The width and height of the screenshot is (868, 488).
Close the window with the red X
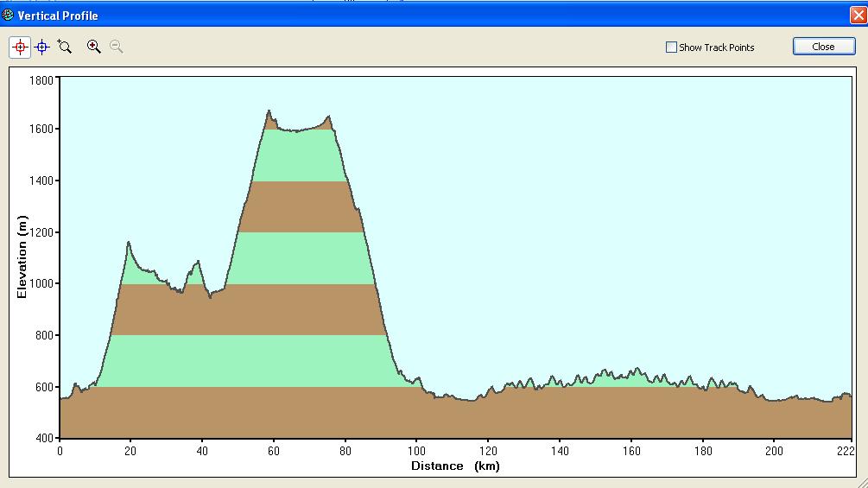point(856,15)
